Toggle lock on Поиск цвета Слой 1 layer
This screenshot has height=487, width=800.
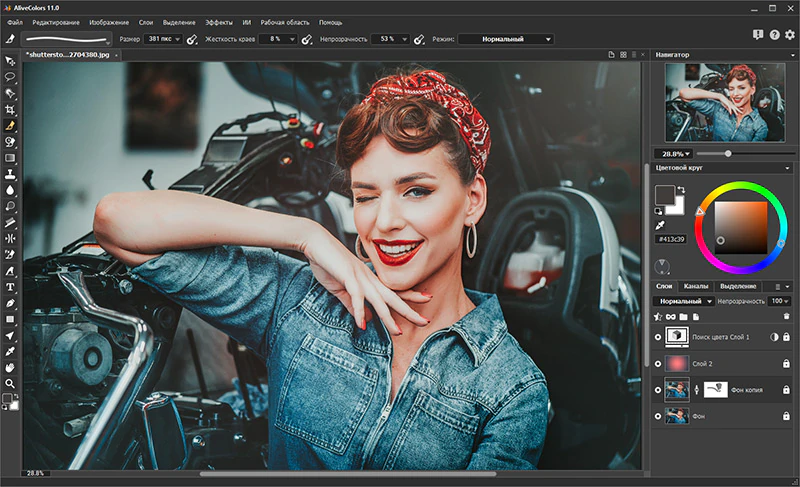pyautogui.click(x=786, y=337)
